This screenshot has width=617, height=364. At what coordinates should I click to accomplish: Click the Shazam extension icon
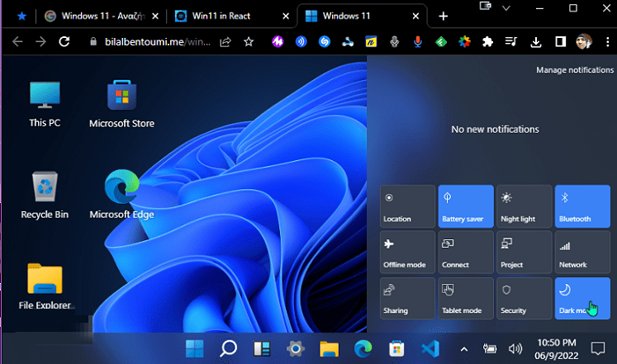pos(325,41)
